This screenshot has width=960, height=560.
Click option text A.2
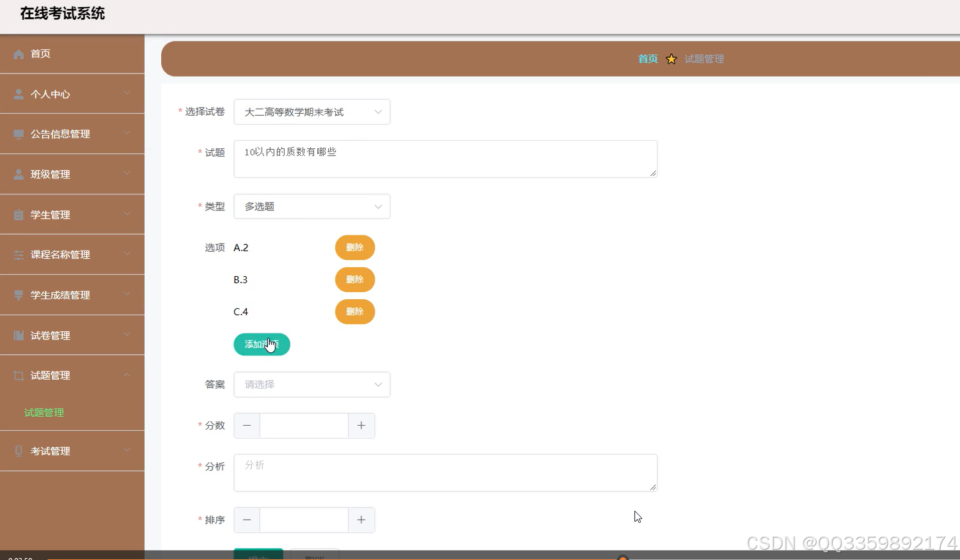[241, 248]
